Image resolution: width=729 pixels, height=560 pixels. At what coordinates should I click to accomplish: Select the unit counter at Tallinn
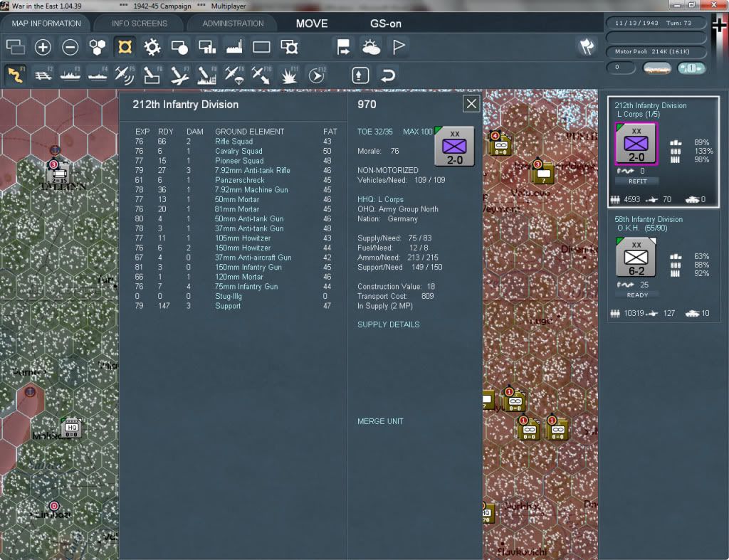[x=60, y=174]
